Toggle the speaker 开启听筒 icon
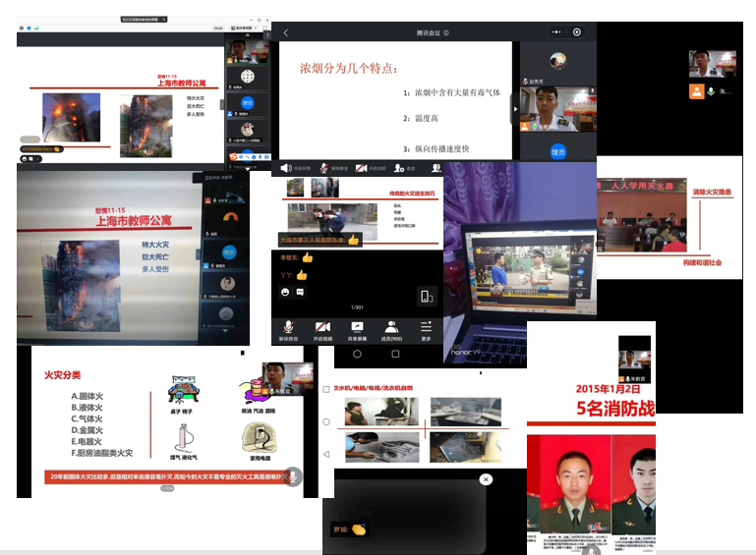The image size is (756, 555). tap(286, 169)
